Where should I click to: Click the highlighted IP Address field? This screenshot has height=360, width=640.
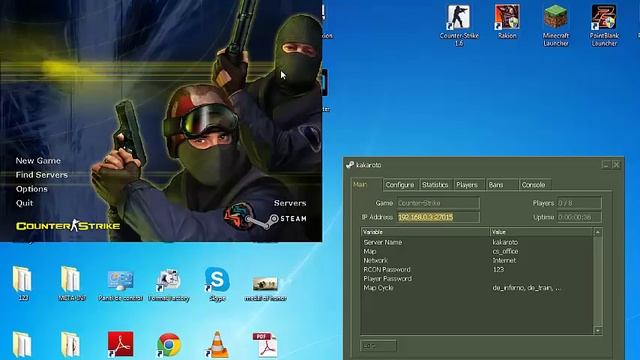(438, 217)
